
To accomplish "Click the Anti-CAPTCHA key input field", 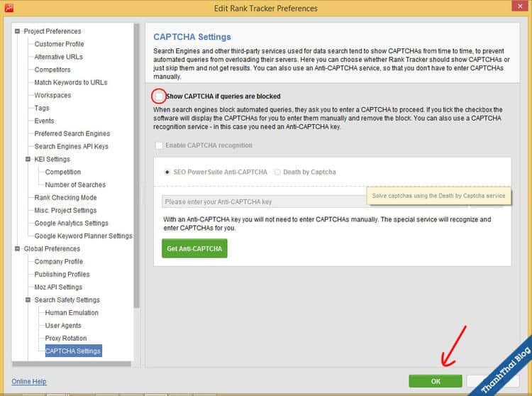I will (262, 202).
